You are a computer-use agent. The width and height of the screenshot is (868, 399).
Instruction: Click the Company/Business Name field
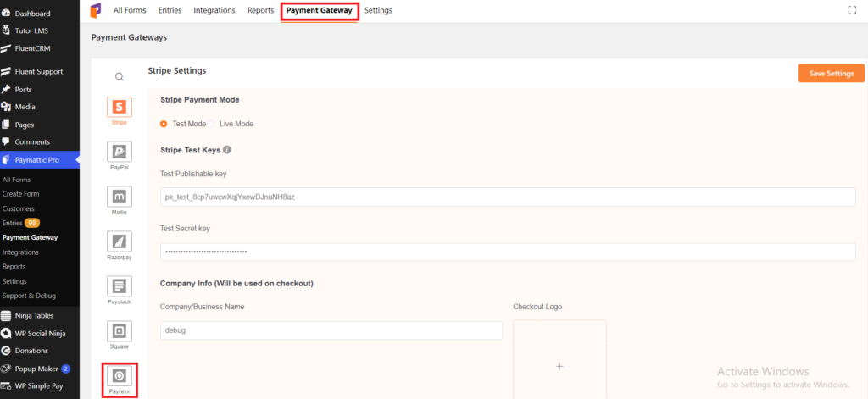[331, 330]
